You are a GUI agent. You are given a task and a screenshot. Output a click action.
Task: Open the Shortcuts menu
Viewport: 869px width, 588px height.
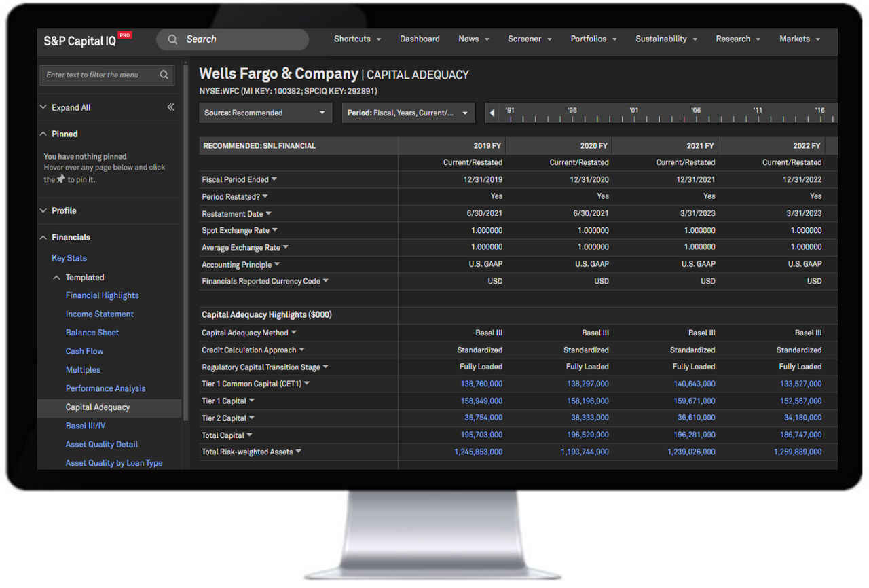357,39
